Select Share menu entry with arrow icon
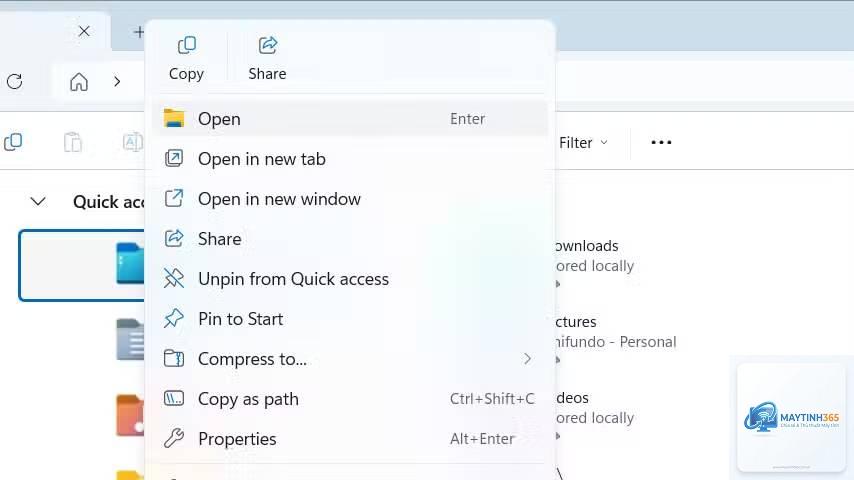Viewport: 854px width, 480px height. 350,239
